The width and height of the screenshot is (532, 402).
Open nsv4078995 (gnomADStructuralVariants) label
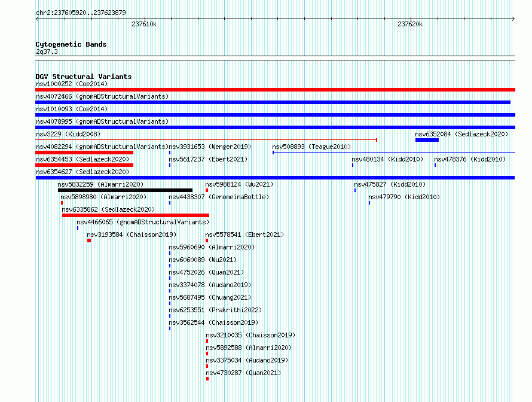pyautogui.click(x=102, y=121)
